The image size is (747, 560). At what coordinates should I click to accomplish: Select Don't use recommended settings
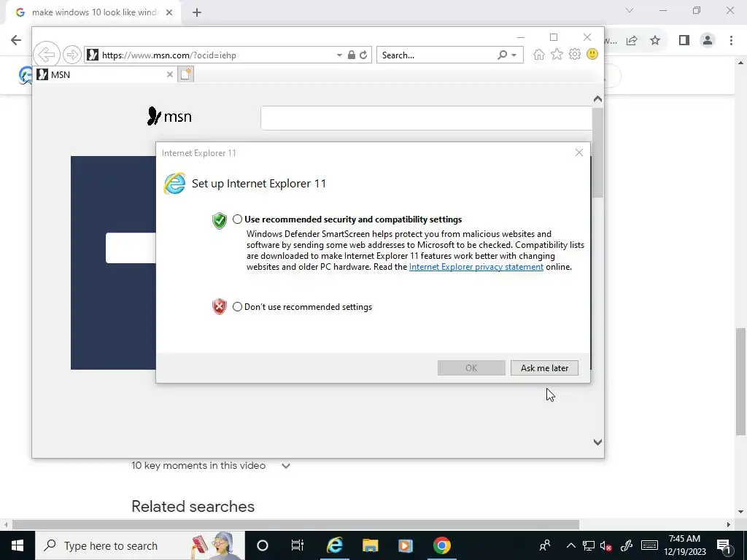pos(237,307)
